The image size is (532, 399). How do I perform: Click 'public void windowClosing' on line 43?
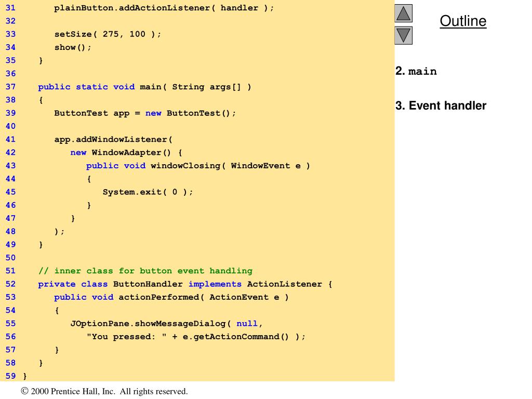[x=153, y=166]
